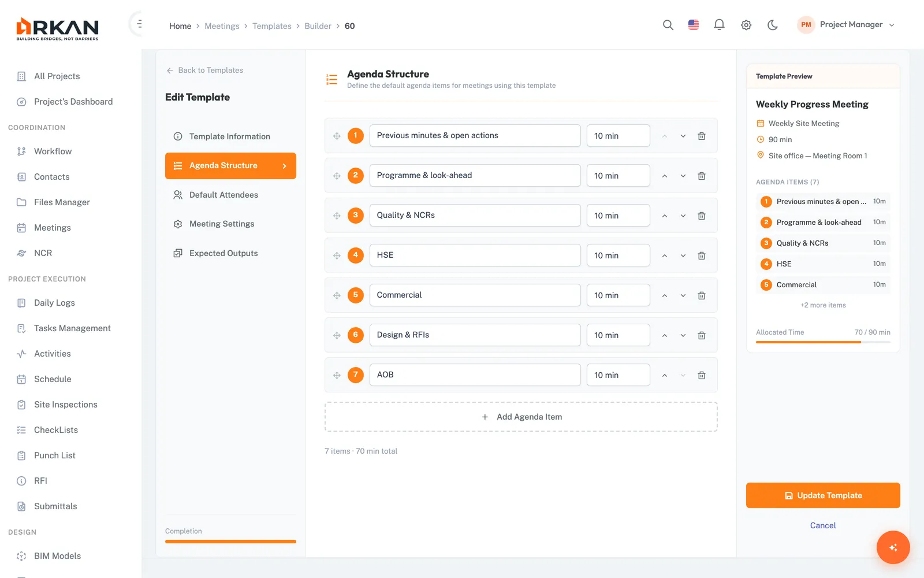Open Meeting Settings section
924x578 pixels.
(x=230, y=224)
